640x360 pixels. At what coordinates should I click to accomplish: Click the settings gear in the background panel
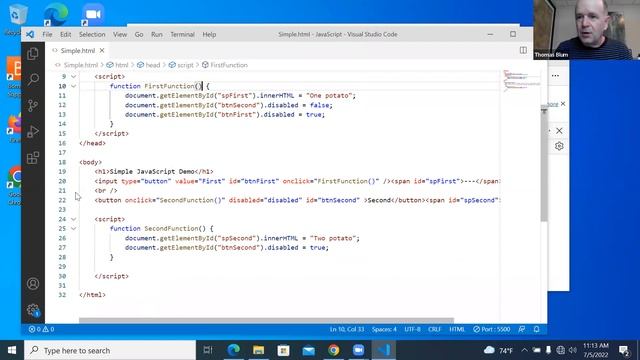tap(559, 146)
